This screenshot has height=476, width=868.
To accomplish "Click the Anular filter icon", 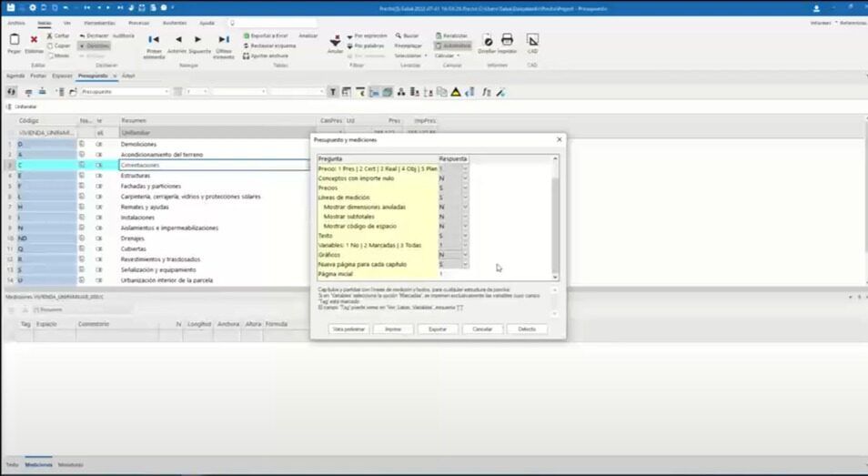I will (x=336, y=41).
